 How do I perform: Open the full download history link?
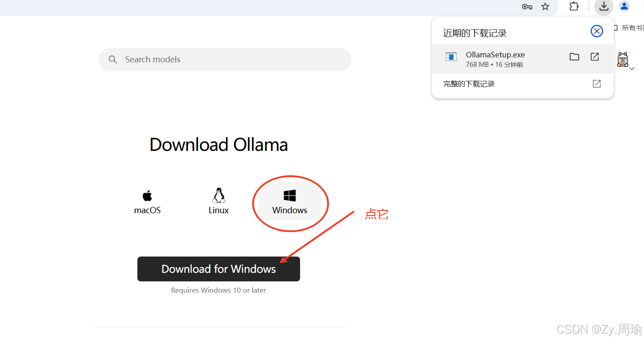click(469, 84)
